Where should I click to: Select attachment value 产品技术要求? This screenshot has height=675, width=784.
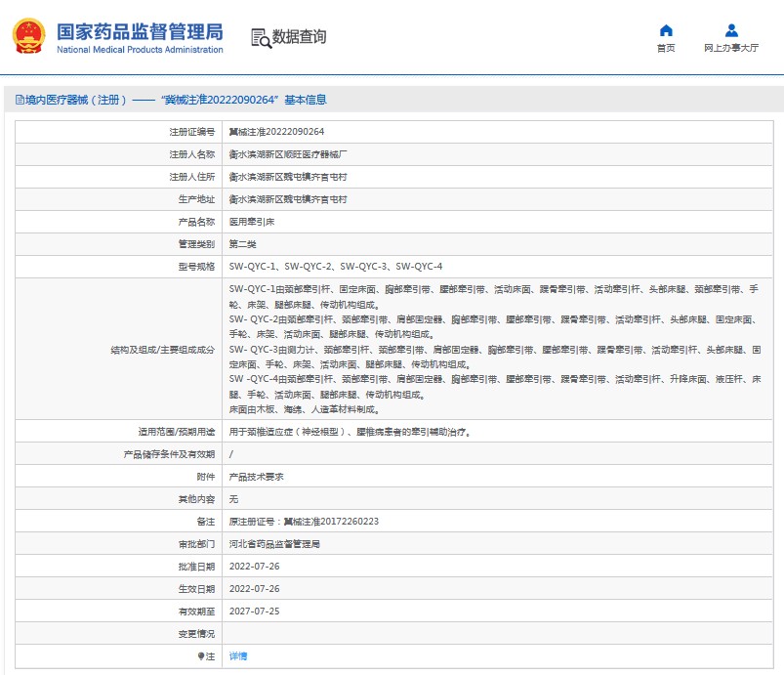click(256, 477)
